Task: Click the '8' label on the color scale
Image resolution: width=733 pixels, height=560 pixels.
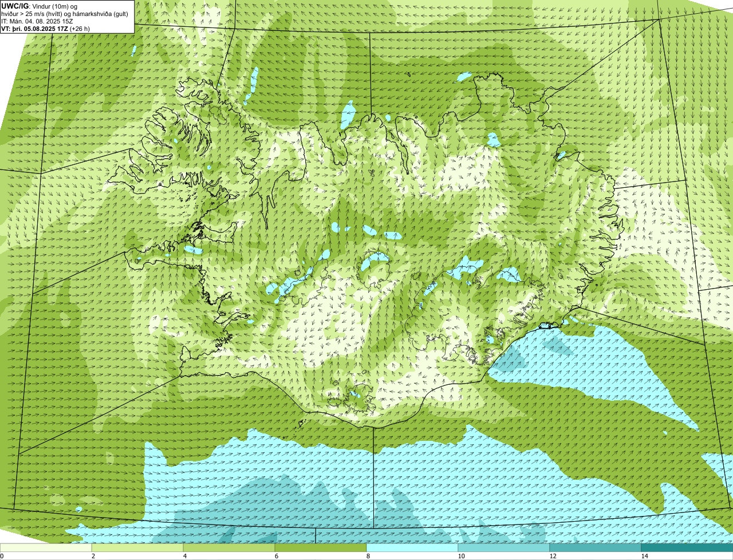Action: (x=368, y=556)
